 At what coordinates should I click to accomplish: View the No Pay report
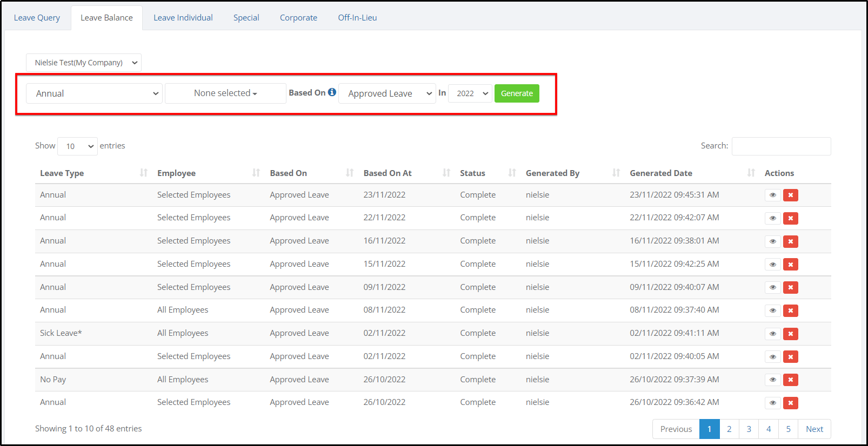(772, 380)
